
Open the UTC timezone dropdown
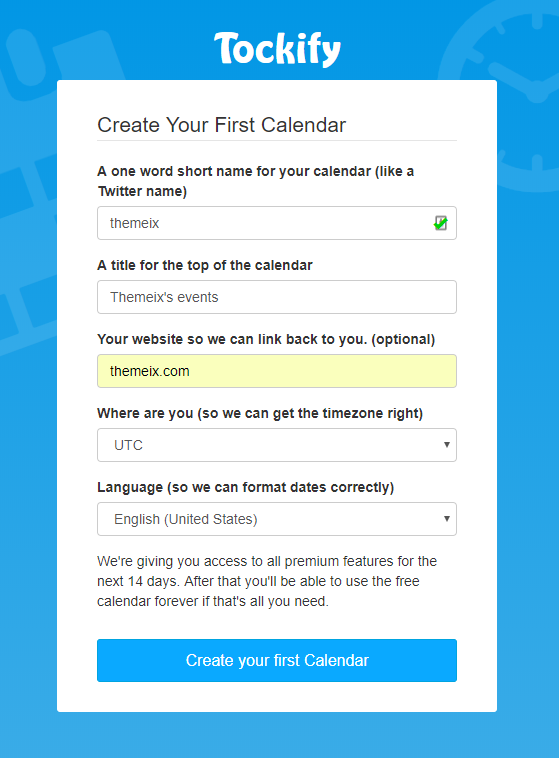(x=277, y=445)
